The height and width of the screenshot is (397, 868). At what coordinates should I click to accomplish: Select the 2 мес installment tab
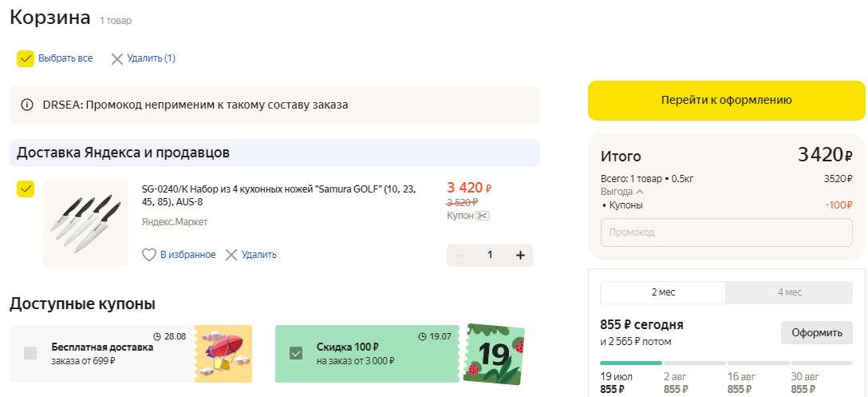[x=663, y=292]
